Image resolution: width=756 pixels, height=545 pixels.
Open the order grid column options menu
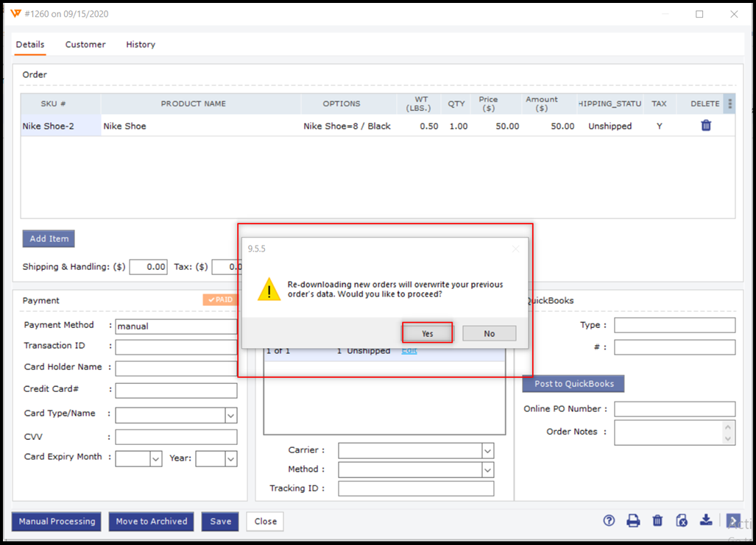[x=729, y=104]
